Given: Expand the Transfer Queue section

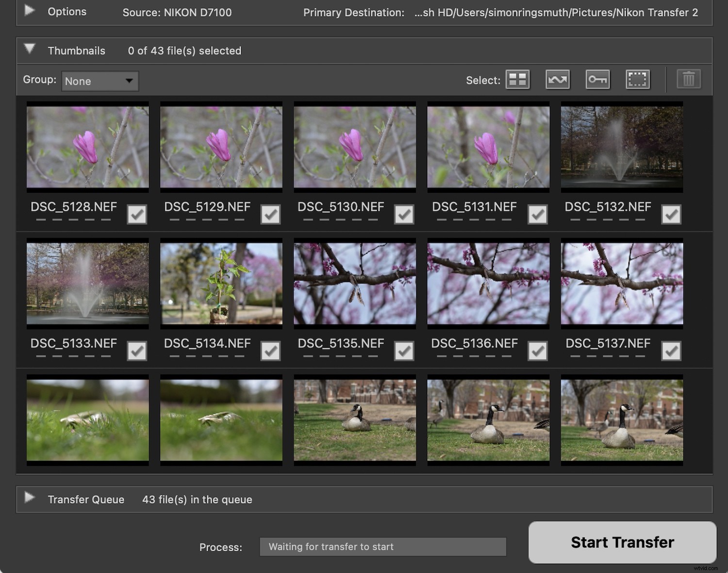Looking at the screenshot, I should pyautogui.click(x=30, y=497).
